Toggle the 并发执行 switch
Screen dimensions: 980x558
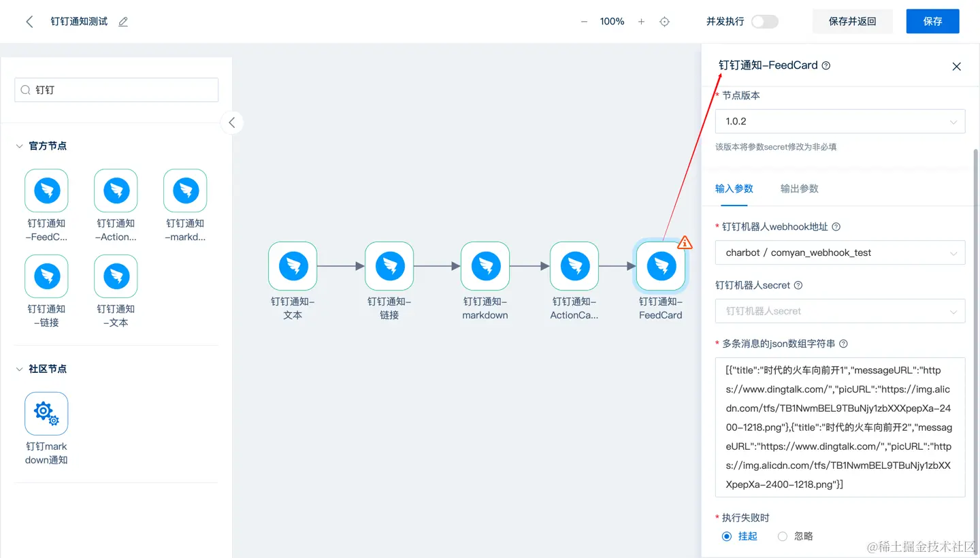(x=765, y=22)
